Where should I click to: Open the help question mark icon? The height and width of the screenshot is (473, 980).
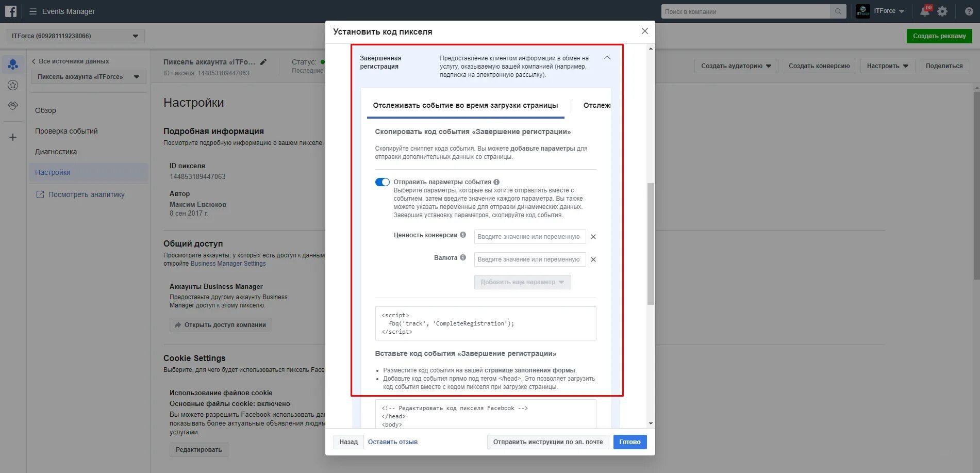pos(969,11)
